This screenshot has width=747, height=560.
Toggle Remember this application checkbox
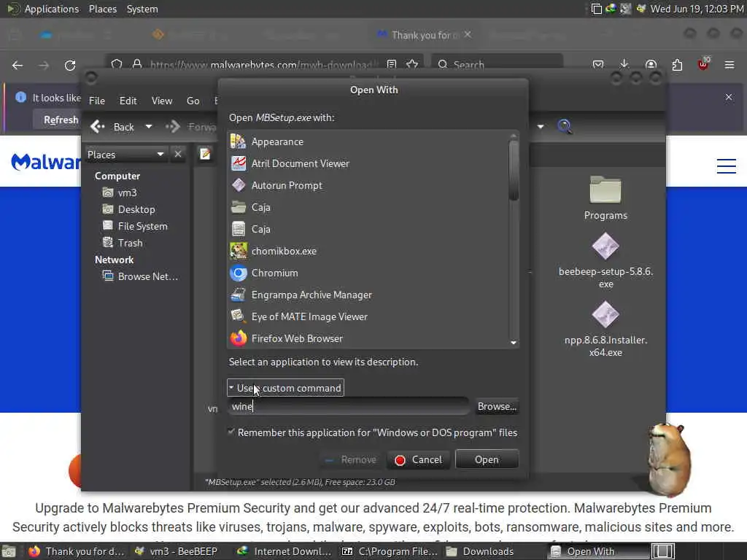pyautogui.click(x=231, y=432)
